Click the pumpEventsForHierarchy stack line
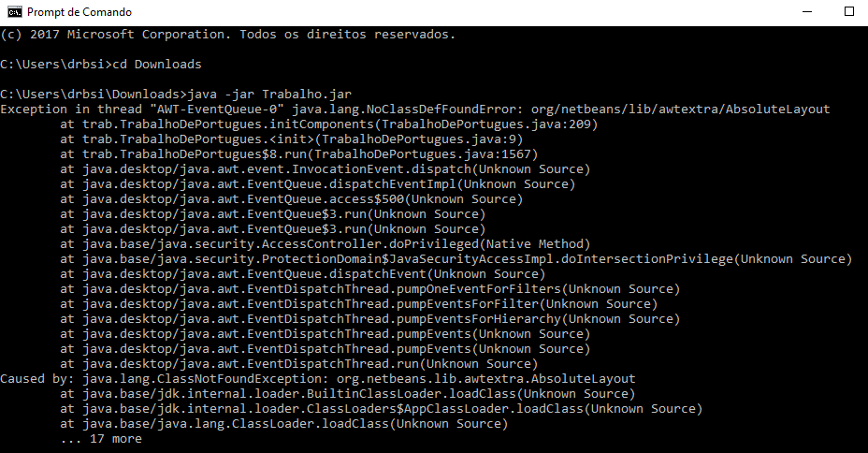This screenshot has height=453, width=868. coord(369,318)
